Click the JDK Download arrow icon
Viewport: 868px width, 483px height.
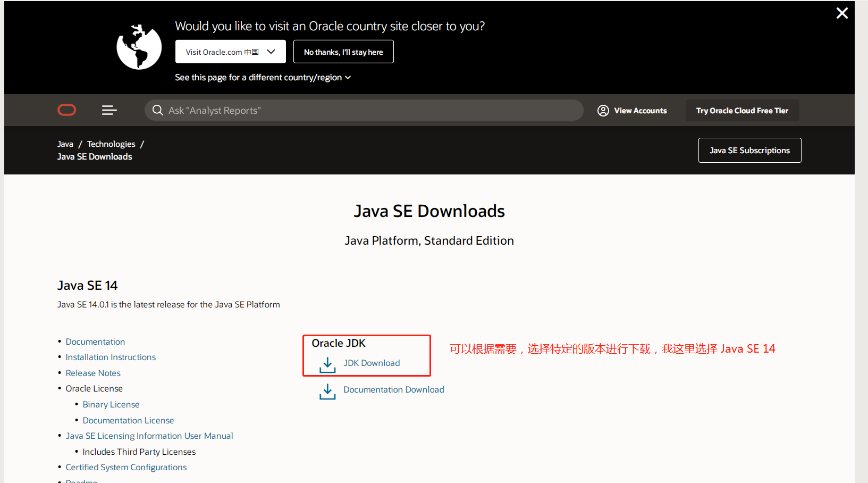(x=327, y=365)
